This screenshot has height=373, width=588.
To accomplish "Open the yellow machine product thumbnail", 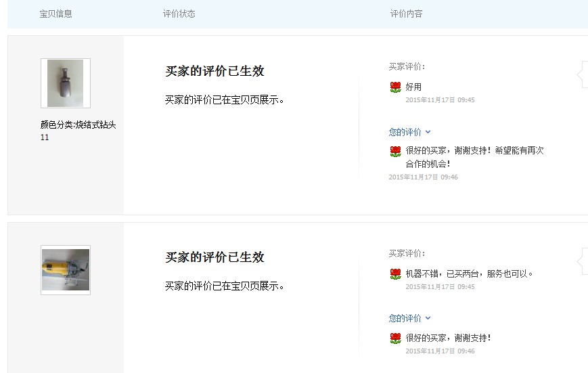I will 66,270.
